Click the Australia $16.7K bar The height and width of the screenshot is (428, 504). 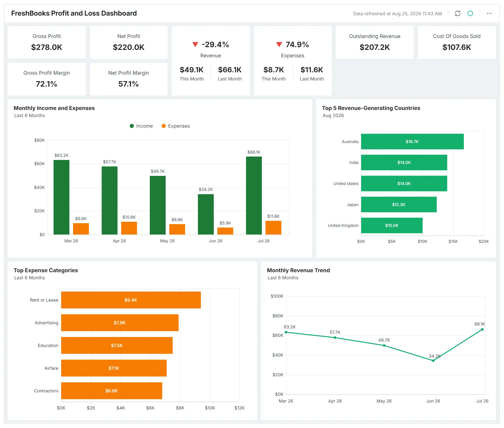click(412, 142)
